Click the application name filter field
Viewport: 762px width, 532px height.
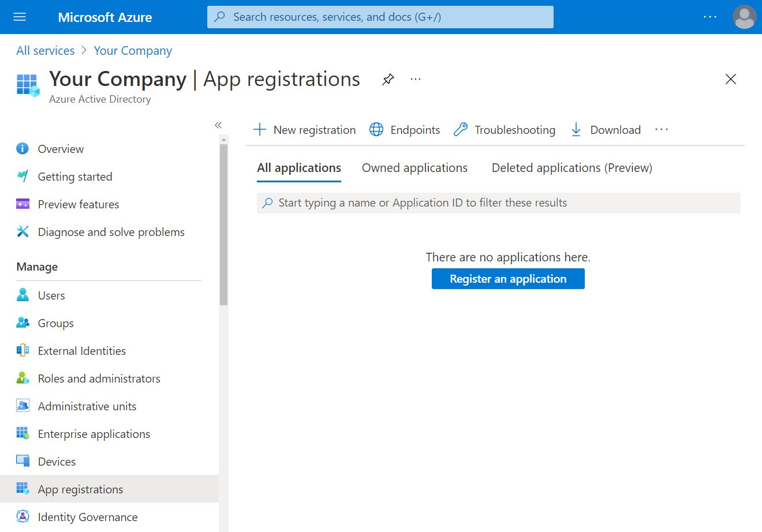tap(498, 203)
